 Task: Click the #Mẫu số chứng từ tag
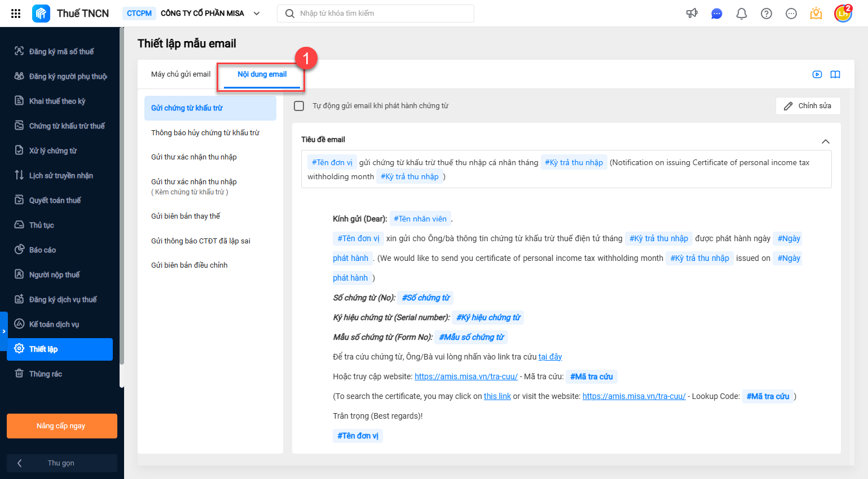[x=471, y=337]
